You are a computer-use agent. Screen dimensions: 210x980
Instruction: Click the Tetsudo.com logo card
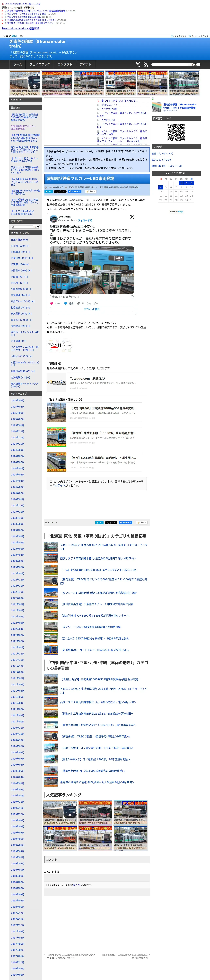(94, 382)
